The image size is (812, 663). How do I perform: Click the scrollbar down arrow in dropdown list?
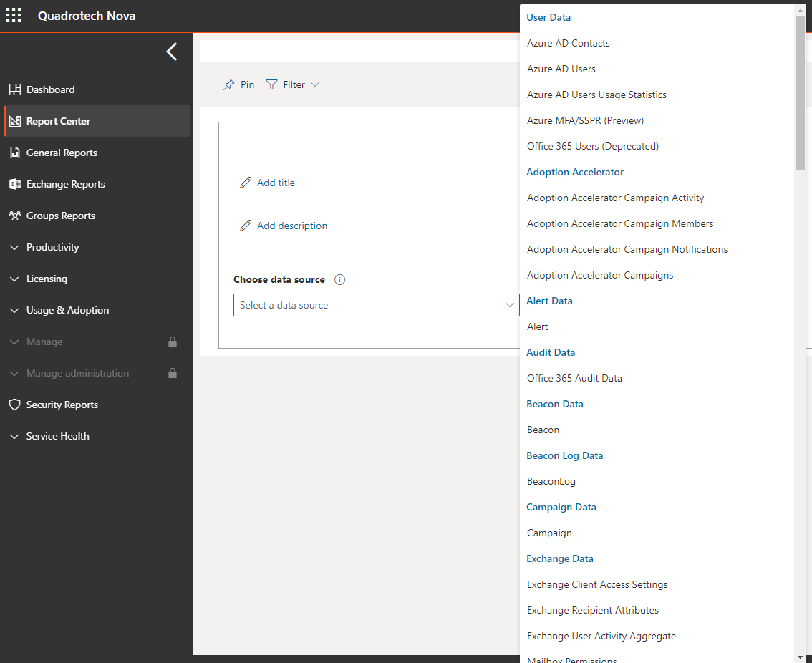(800, 658)
